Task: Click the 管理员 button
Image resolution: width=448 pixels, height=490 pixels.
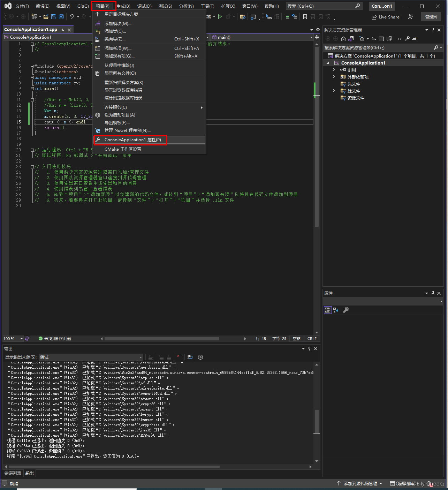Action: click(x=431, y=17)
